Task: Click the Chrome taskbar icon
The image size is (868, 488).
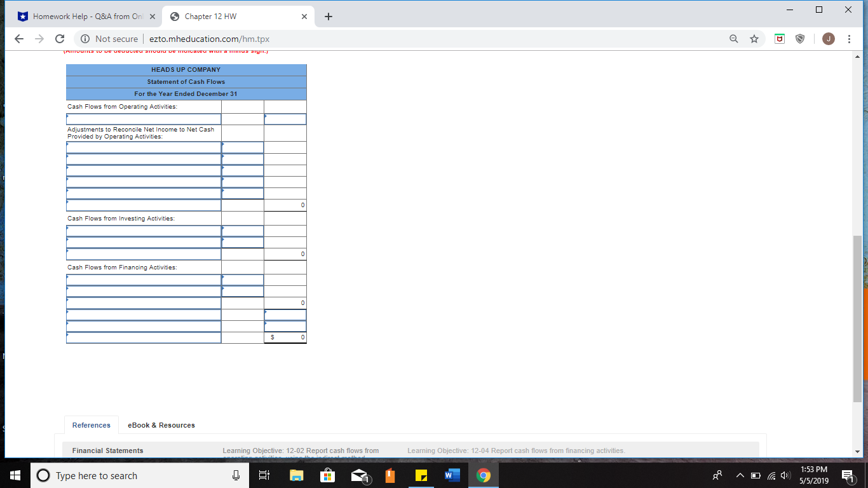Action: (484, 475)
